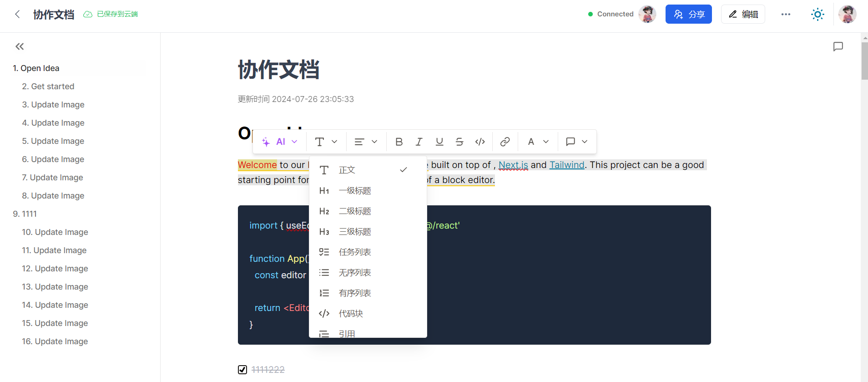Click the Connected status indicator
Image resolution: width=868 pixels, height=382 pixels.
tap(611, 14)
